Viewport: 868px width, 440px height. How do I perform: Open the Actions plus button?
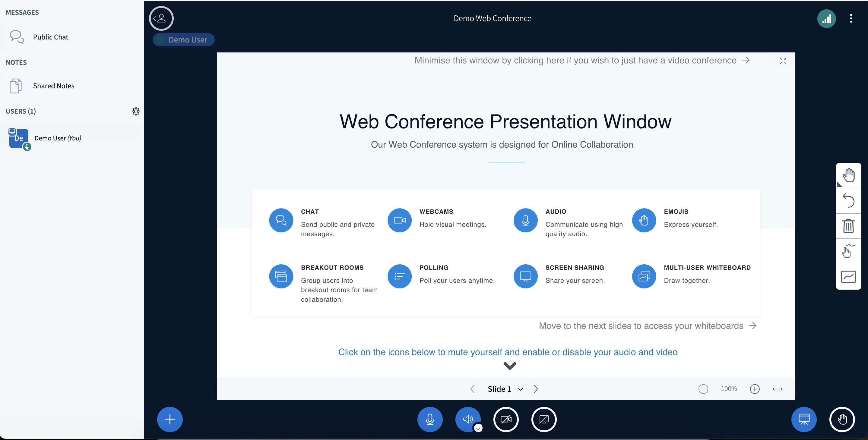pyautogui.click(x=169, y=420)
